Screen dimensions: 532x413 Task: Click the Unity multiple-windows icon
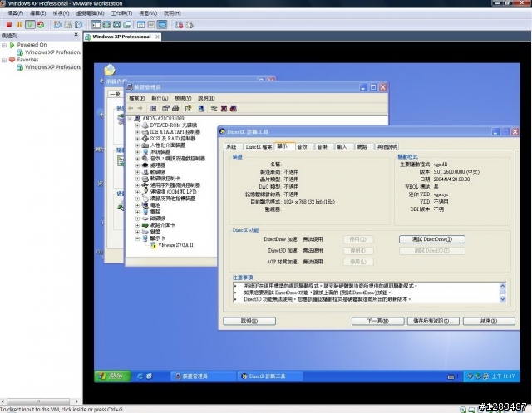127,24
